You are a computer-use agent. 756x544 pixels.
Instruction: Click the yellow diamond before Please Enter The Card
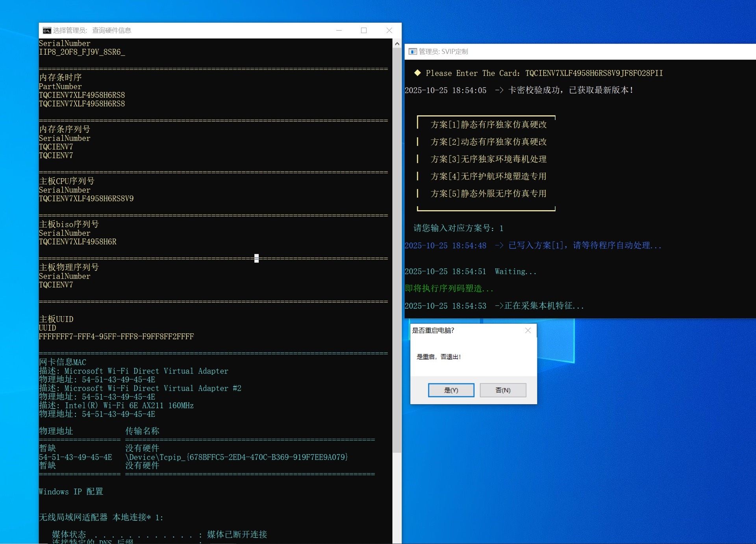coord(417,73)
